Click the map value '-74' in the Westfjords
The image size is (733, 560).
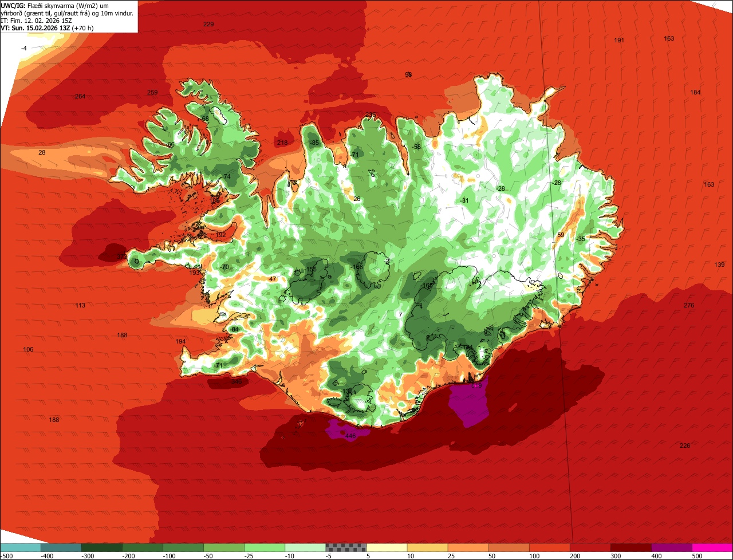point(226,176)
